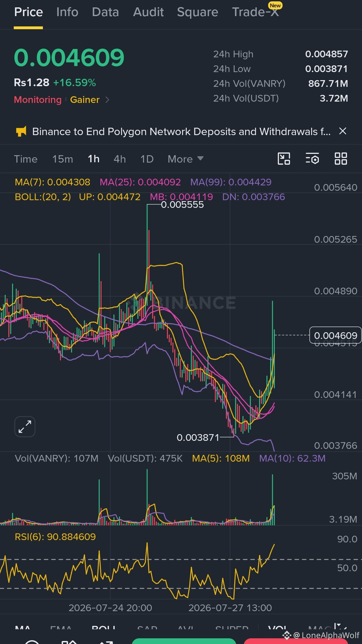Tap the Rs1.28 converted price
This screenshot has width=362, height=644.
tap(32, 82)
